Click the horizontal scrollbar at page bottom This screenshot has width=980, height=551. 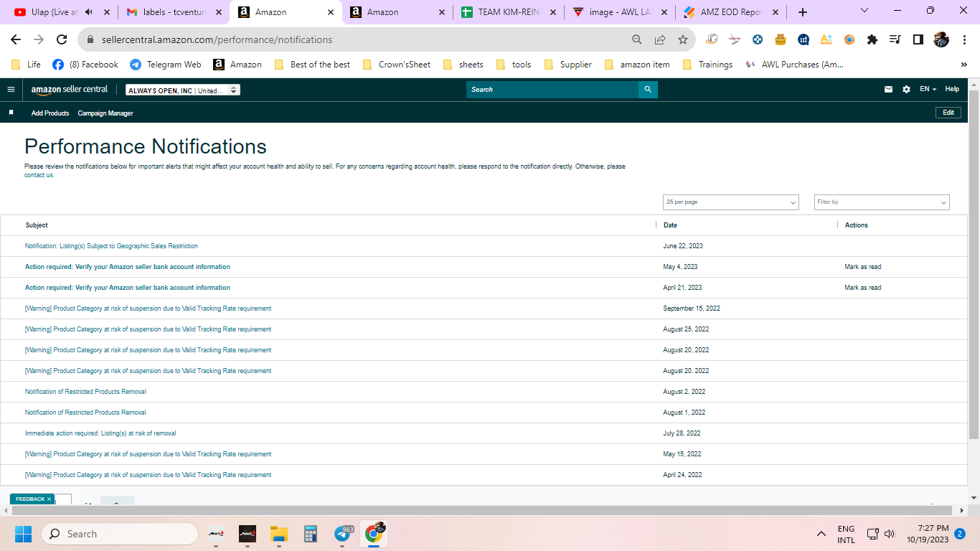(x=481, y=510)
